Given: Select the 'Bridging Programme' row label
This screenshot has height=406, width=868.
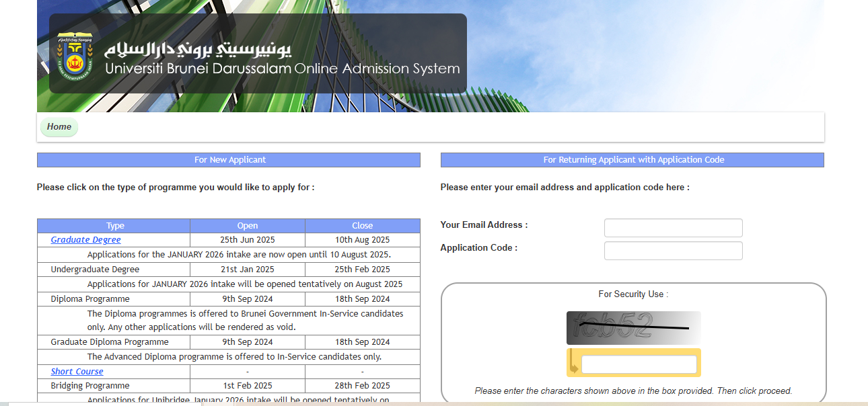Looking at the screenshot, I should (91, 386).
